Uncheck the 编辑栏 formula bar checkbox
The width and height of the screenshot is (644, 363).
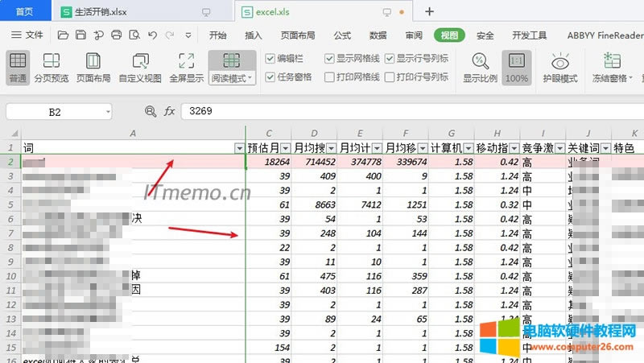270,59
